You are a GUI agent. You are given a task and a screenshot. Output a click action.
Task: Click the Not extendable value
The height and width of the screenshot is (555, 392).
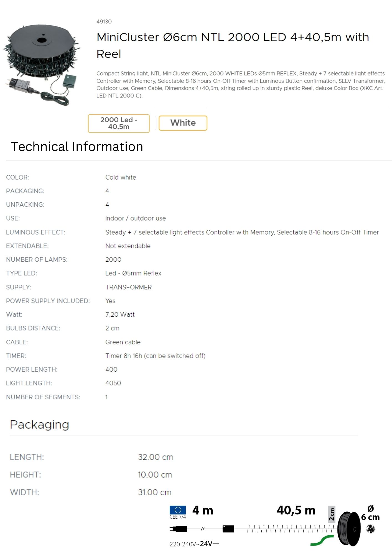[128, 246]
